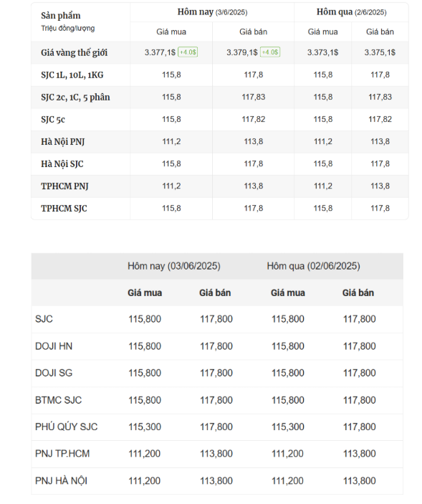Click the 'Hôm qua (2/6/2025)' column header
This screenshot has width=422, height=504.
pos(351,12)
